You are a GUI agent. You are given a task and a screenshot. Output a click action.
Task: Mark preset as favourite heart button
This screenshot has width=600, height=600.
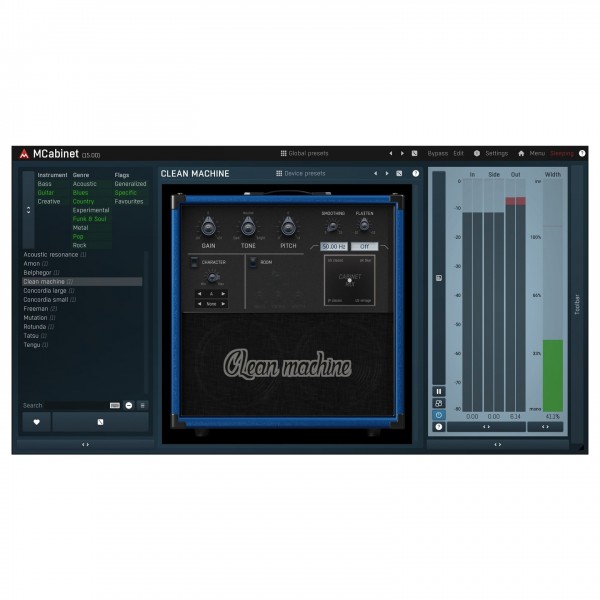coord(36,422)
